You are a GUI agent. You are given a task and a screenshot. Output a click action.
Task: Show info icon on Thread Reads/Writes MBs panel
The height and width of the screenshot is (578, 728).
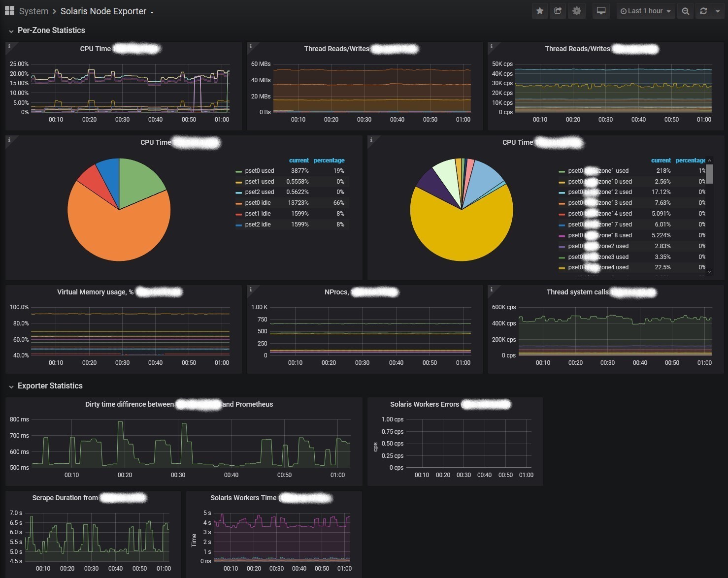coord(250,46)
